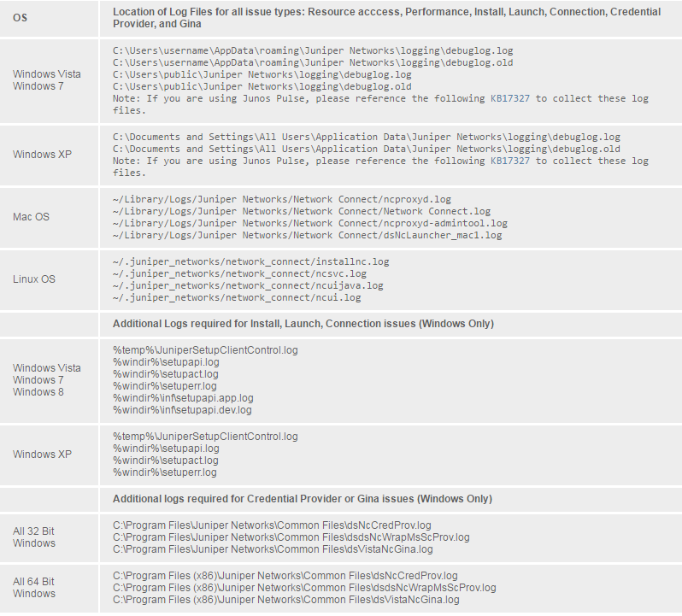This screenshot has height=616, width=682.
Task: Click the 'Linux OS' cell
Action: pyautogui.click(x=50, y=279)
